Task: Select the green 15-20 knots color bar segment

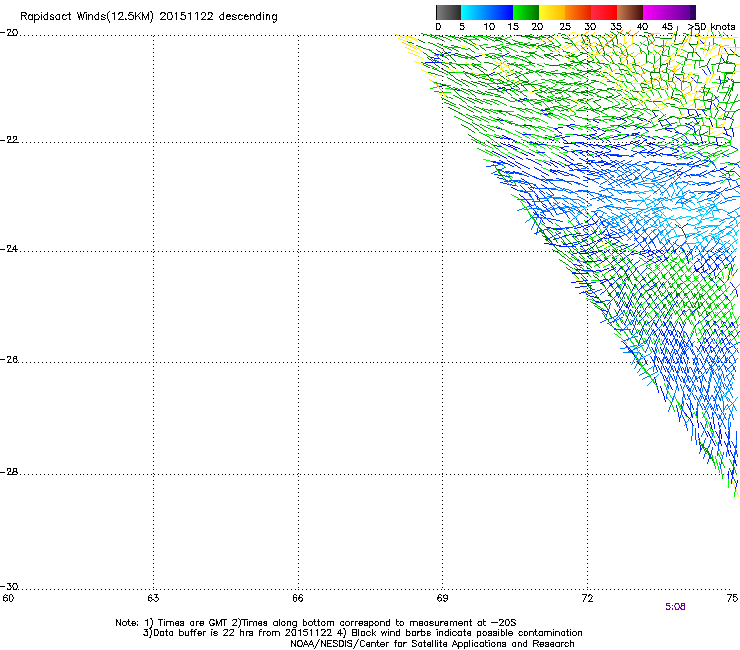Action: point(526,12)
